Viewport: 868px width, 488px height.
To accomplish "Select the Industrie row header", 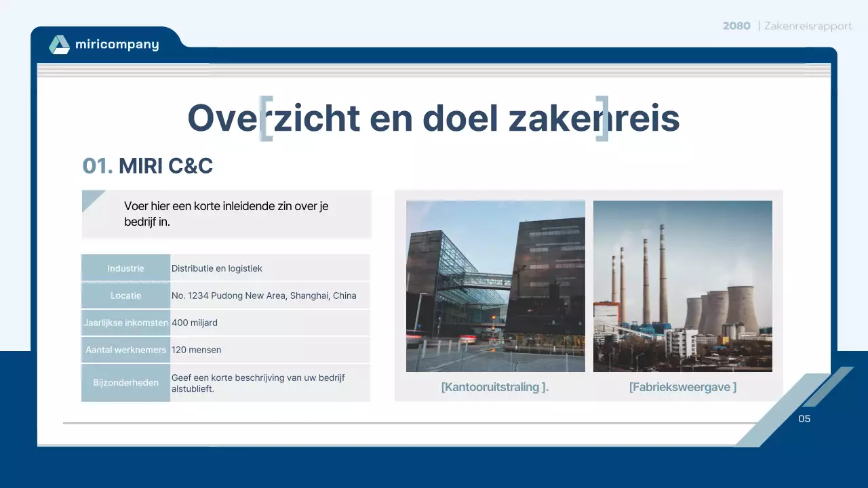I will coord(125,268).
